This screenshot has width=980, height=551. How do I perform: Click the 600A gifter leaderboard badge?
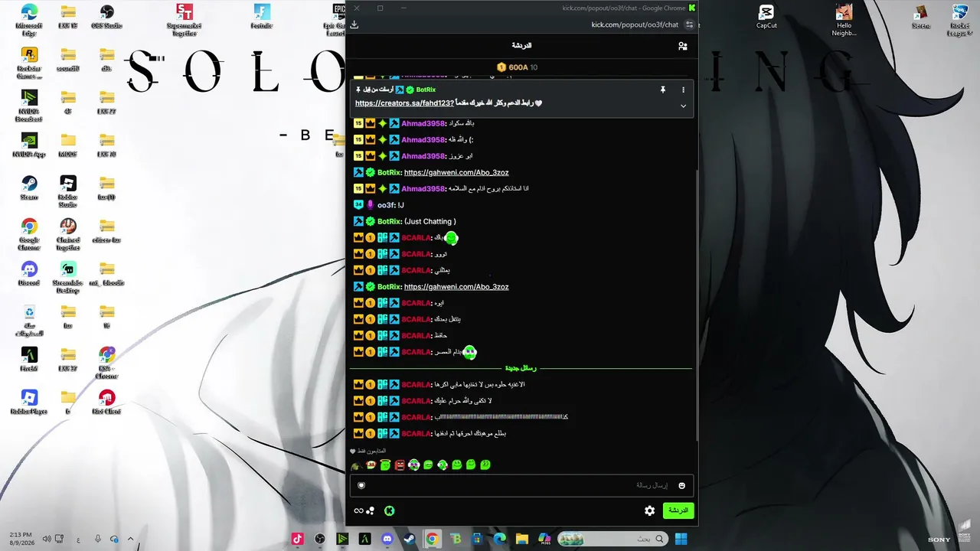(518, 67)
